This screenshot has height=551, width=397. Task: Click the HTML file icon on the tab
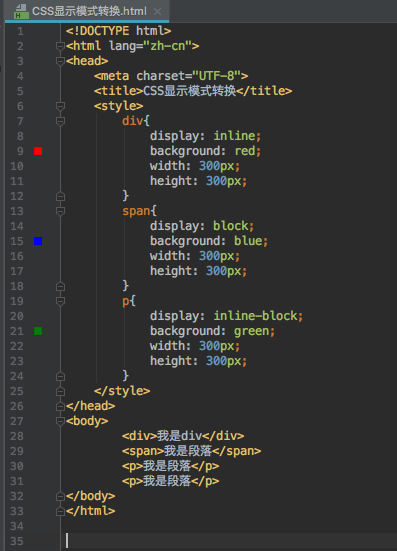coord(21,12)
